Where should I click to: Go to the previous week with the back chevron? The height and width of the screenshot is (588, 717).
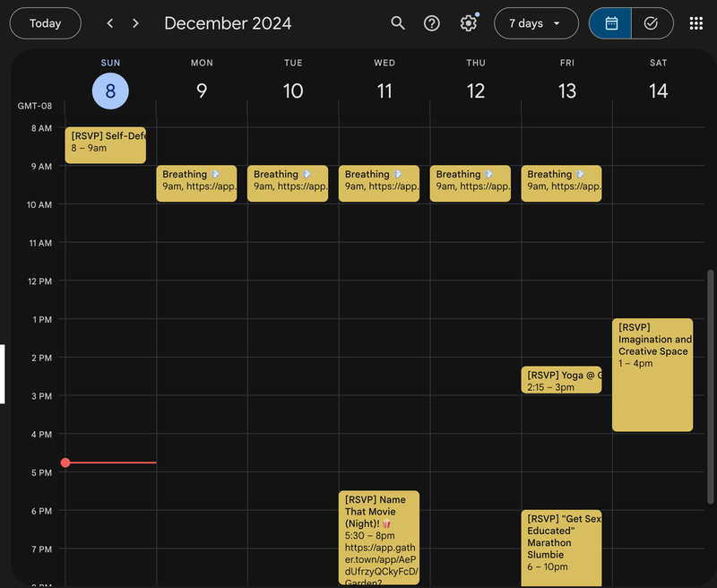click(109, 23)
